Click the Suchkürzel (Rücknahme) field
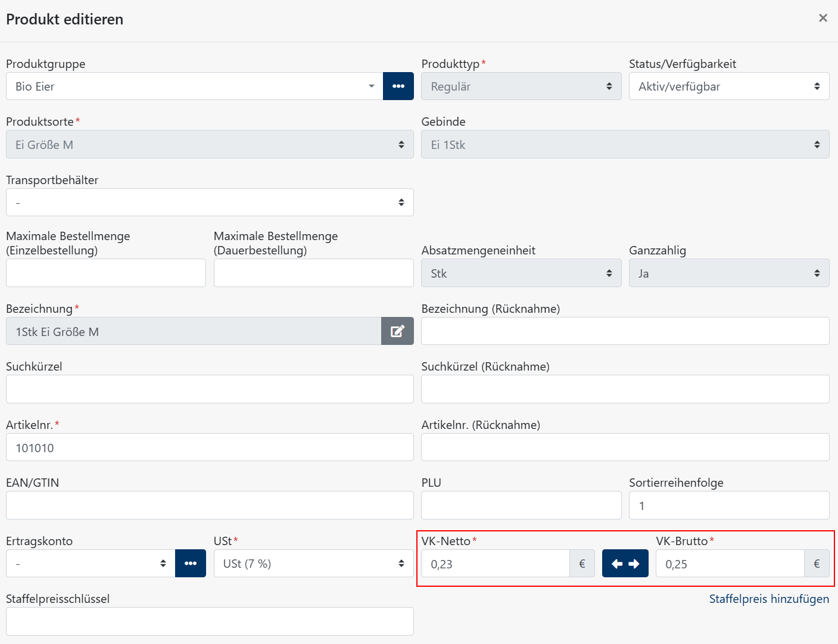The image size is (838, 644). point(625,389)
